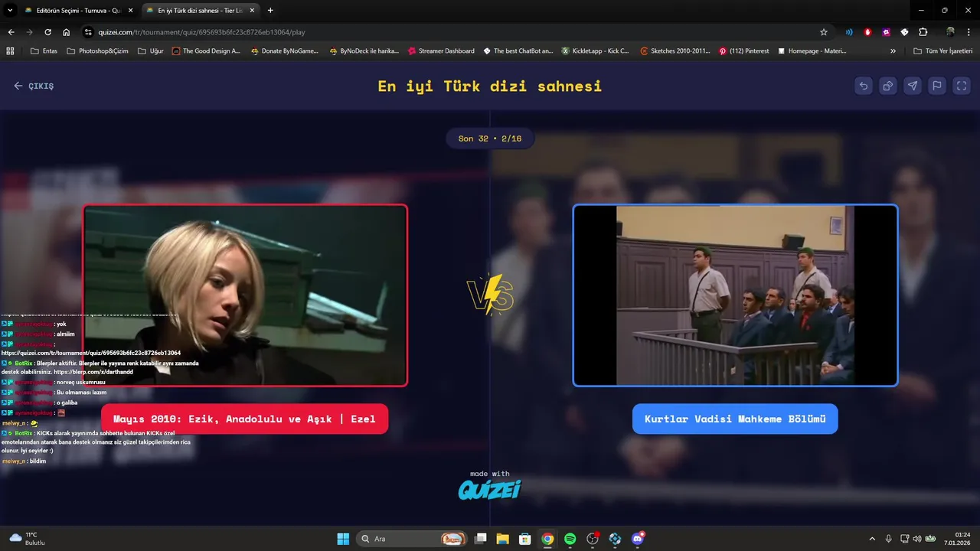Screen dimensions: 980x551
Task: Select the En iyi Türk dizi sahnesi tab
Action: click(x=199, y=11)
